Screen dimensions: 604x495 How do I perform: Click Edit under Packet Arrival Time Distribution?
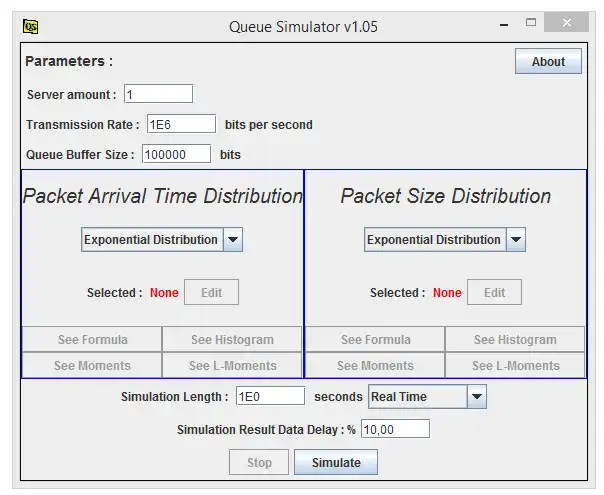211,292
